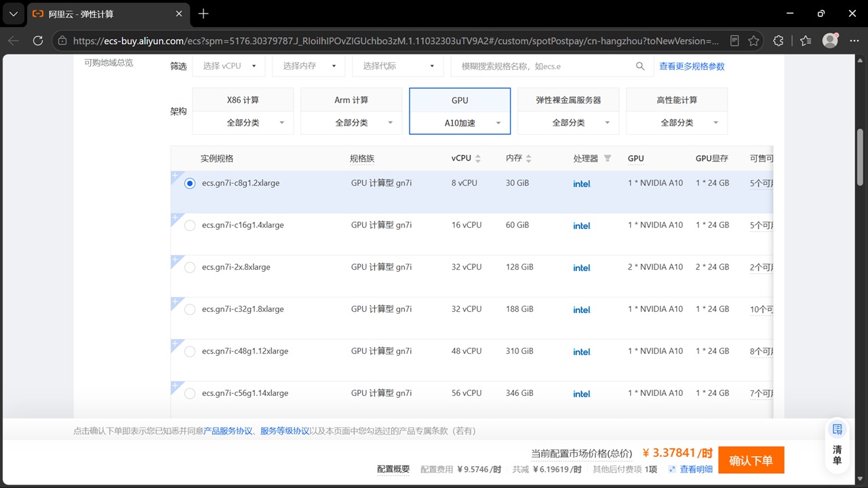
Task: Click the 实例规格 column header
Action: [217, 159]
